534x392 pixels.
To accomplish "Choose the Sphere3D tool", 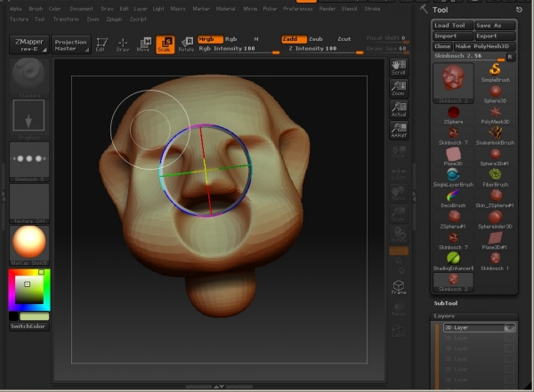I will point(495,94).
